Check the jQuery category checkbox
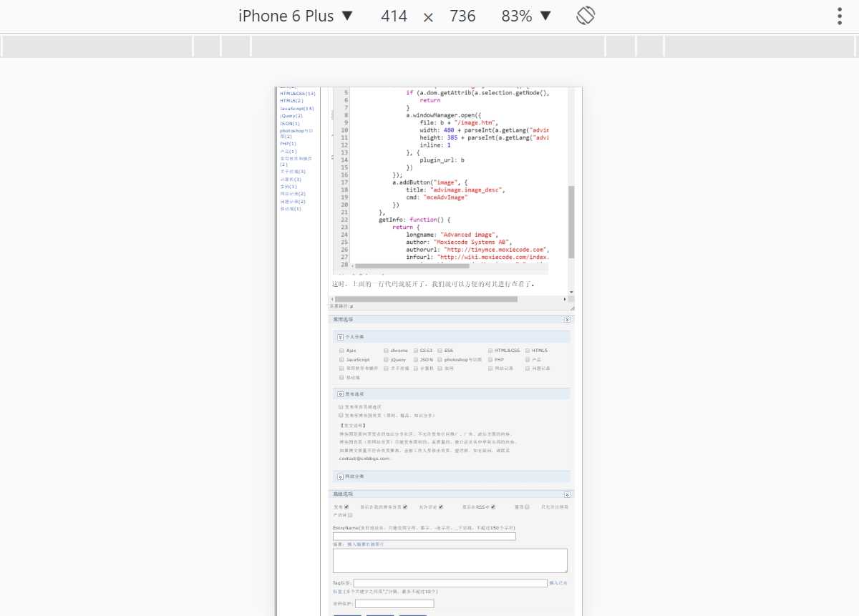Image resolution: width=859 pixels, height=616 pixels. click(x=387, y=360)
